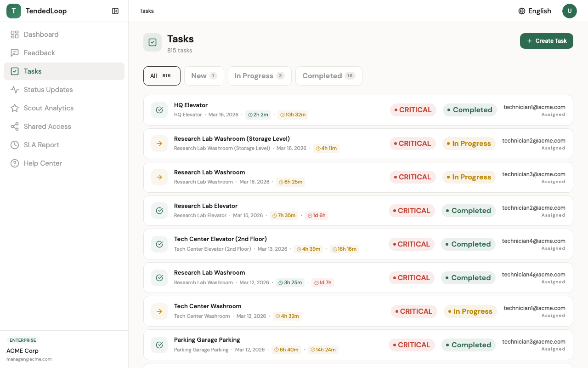Click the In Progress badge on Research Lab Washroom (Storage Level)
The height and width of the screenshot is (368, 588).
click(469, 144)
